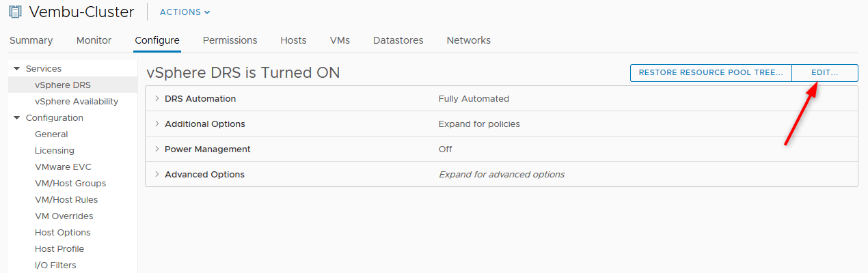The height and width of the screenshot is (273, 868).
Task: Click the EDIT... button
Action: pyautogui.click(x=824, y=72)
